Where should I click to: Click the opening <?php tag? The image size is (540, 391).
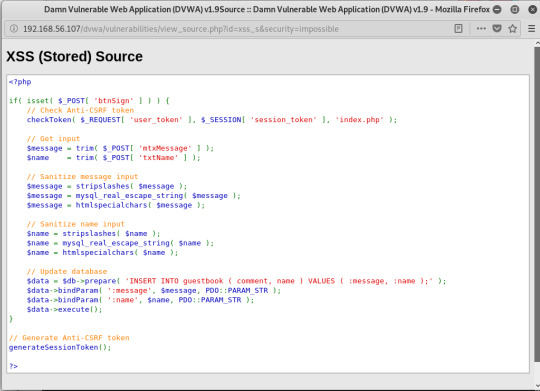(x=20, y=82)
